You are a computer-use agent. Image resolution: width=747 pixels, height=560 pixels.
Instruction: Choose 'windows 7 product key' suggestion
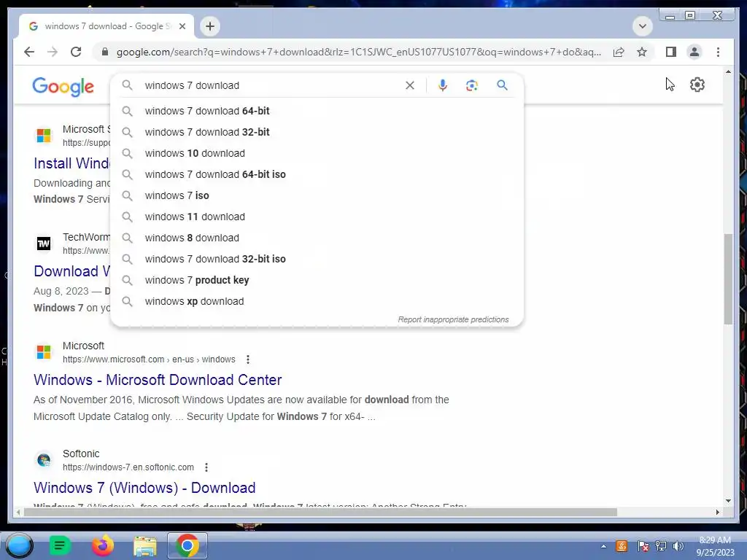(x=317, y=280)
